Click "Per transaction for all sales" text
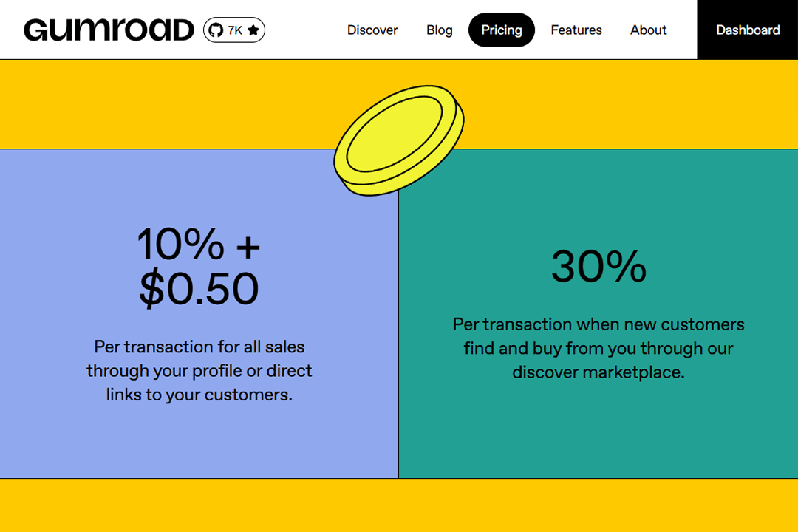798x532 pixels. point(199,347)
